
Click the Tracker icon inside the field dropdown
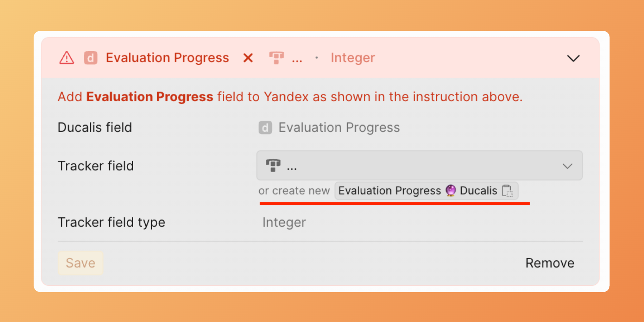coord(273,165)
